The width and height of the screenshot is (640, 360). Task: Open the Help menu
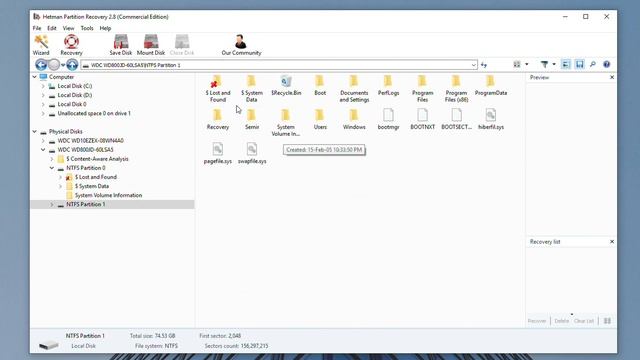[x=105, y=28]
